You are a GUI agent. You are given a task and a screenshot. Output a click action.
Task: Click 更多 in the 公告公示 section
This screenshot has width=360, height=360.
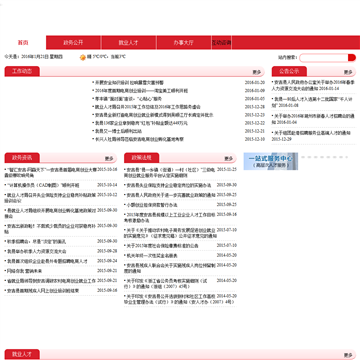tap(348, 72)
